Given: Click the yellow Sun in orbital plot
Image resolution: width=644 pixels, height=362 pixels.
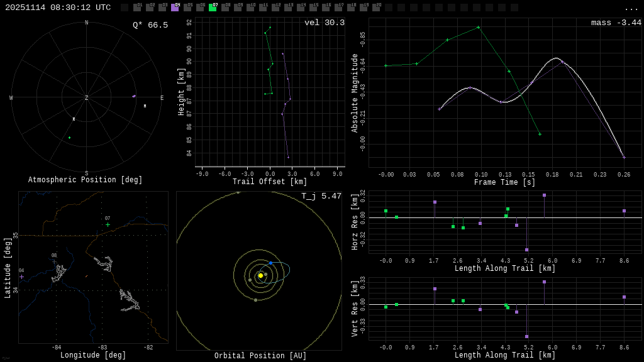Looking at the screenshot, I should [260, 275].
